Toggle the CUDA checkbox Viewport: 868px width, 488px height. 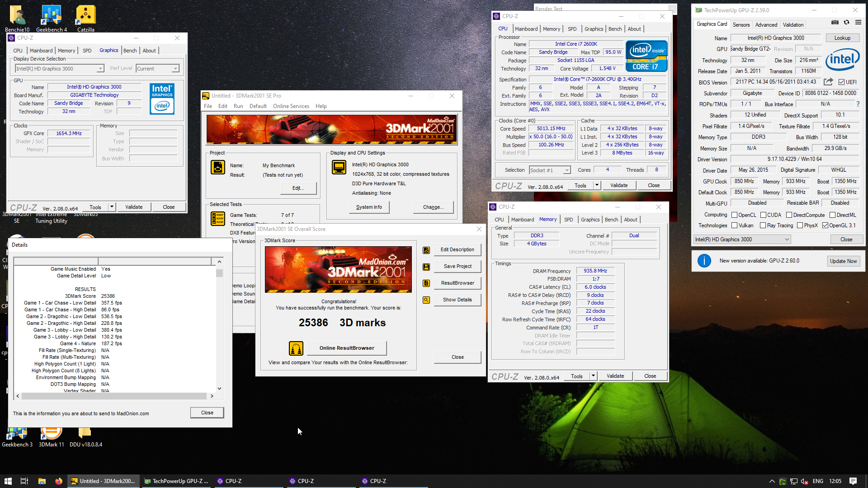763,215
